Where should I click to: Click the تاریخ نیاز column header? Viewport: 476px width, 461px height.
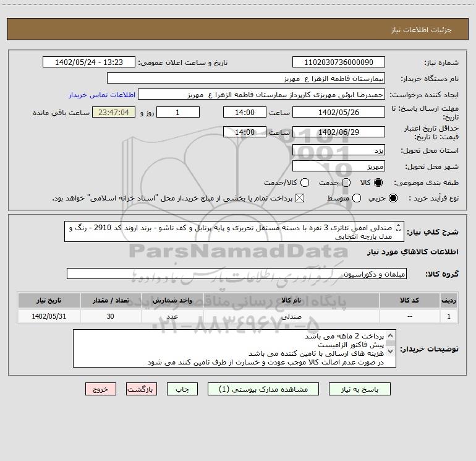pos(49,300)
